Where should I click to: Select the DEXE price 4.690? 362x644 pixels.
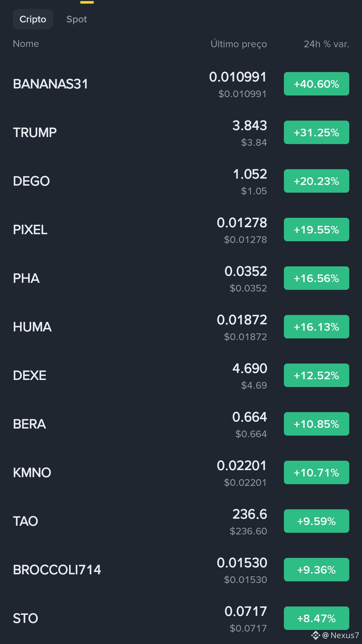tap(250, 368)
